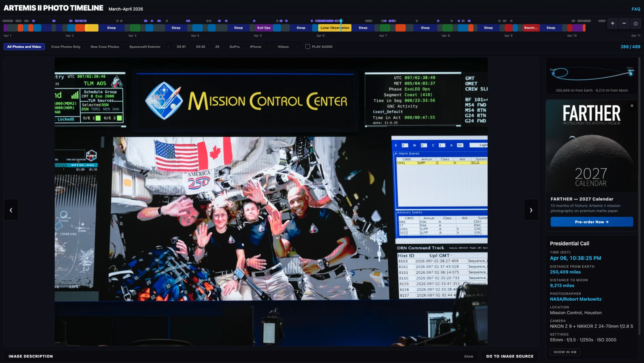Click the Presidential Call title
644x363 pixels.
pos(570,243)
